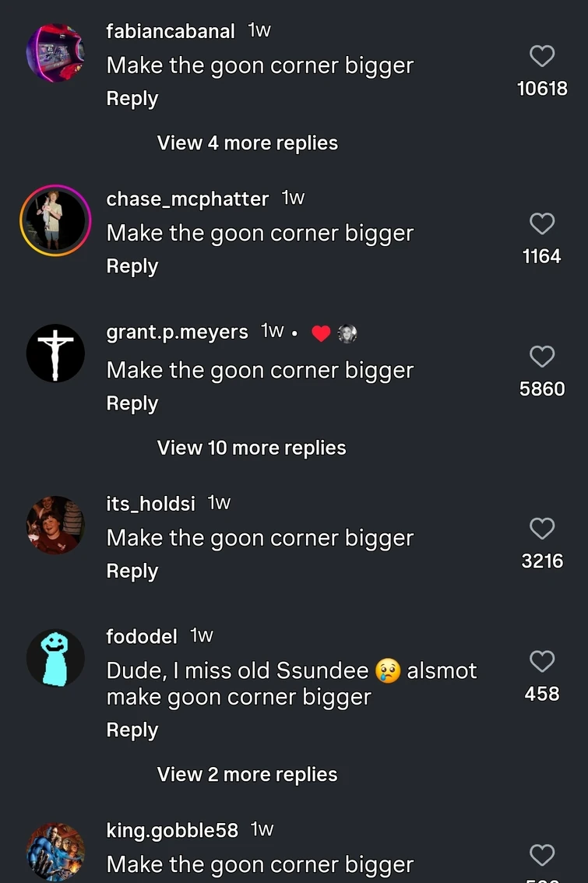Viewport: 588px width, 883px height.
Task: Reply to its_holdsi's comment
Action: click(x=132, y=571)
